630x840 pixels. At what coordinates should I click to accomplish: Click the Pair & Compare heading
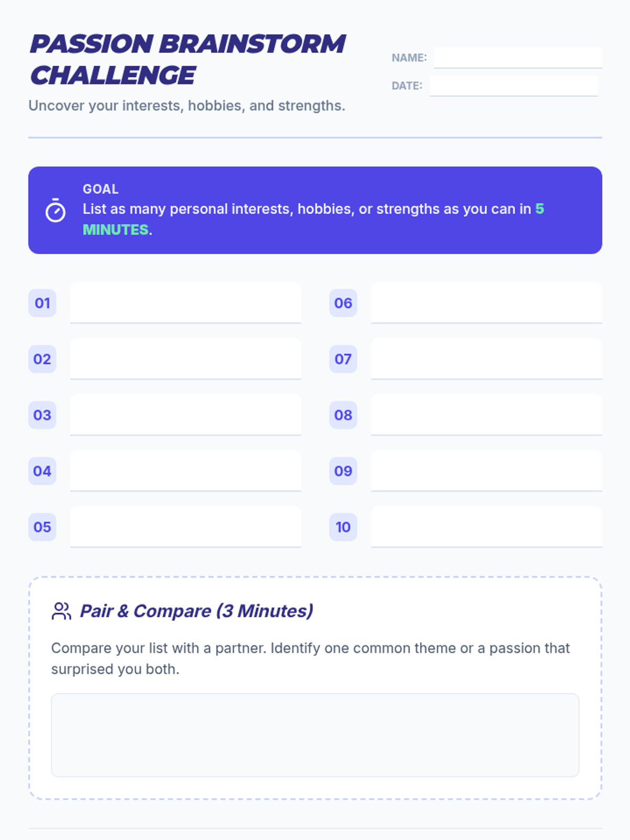[196, 611]
